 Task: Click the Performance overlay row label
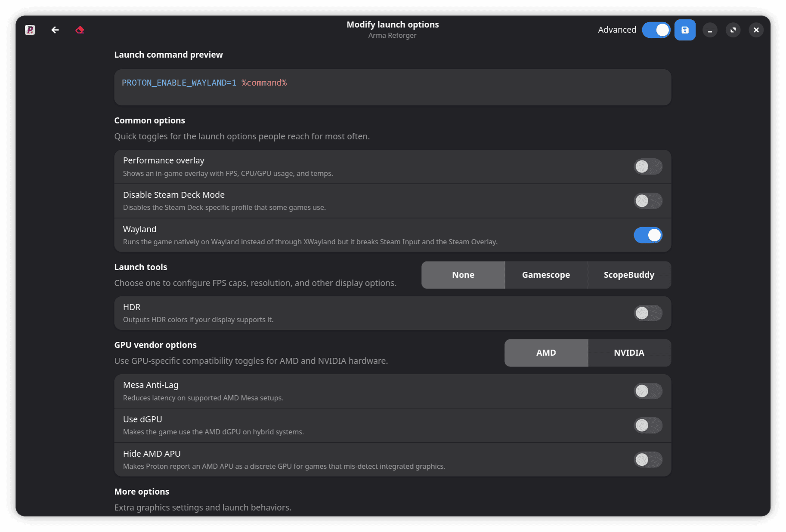click(x=164, y=160)
